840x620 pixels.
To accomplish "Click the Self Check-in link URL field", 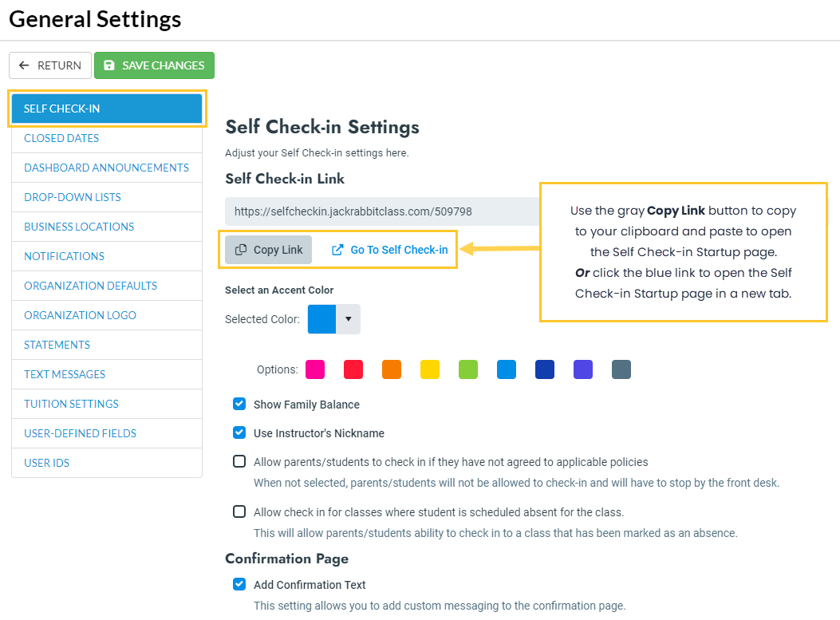I will click(x=381, y=212).
